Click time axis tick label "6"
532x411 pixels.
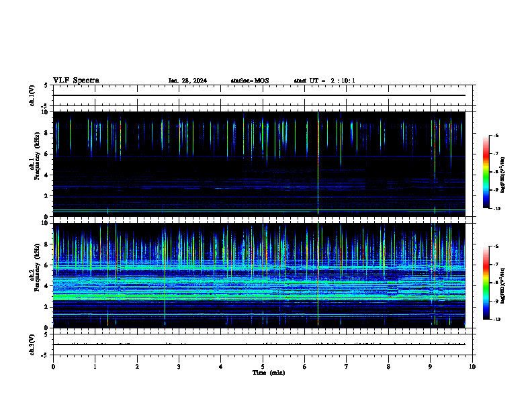point(305,367)
